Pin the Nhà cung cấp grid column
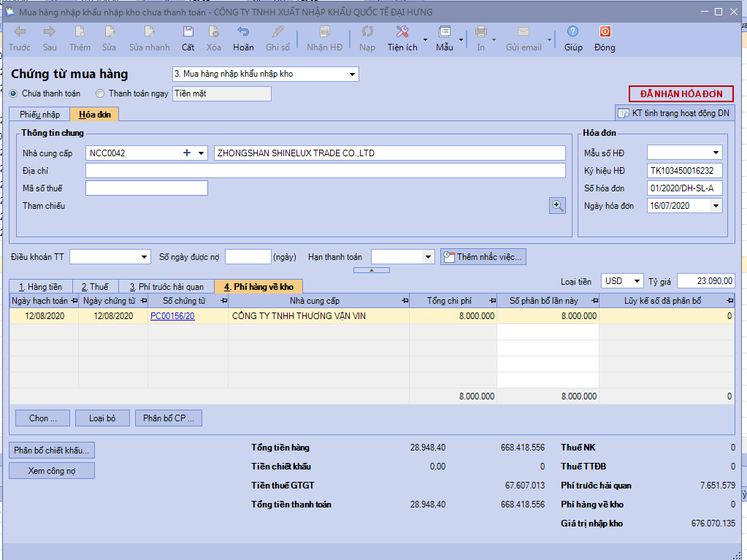The image size is (747, 560). [x=405, y=301]
